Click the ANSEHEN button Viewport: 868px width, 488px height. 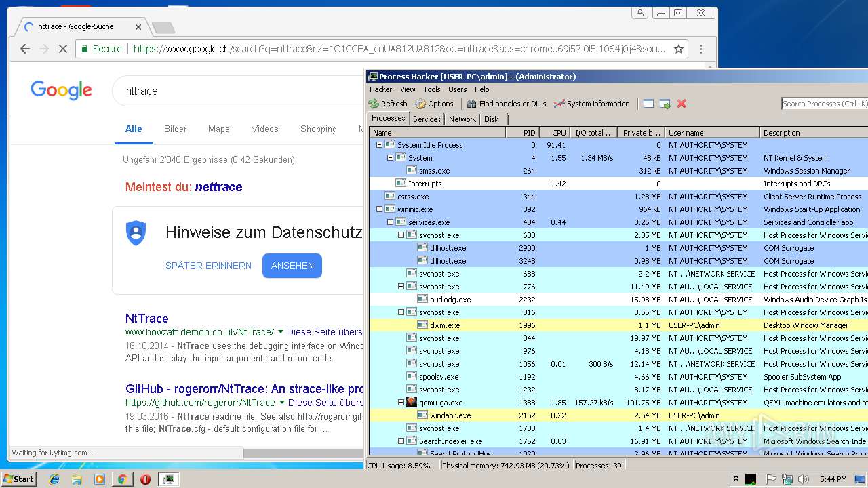pos(292,266)
